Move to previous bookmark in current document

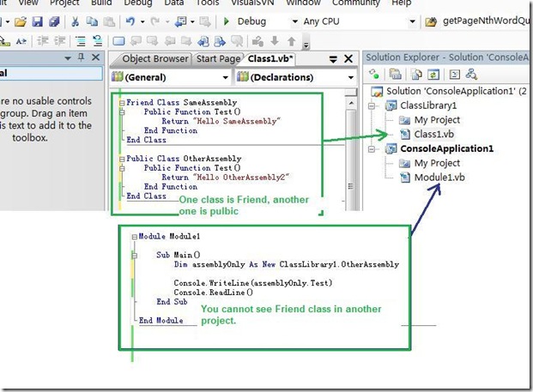(203, 41)
